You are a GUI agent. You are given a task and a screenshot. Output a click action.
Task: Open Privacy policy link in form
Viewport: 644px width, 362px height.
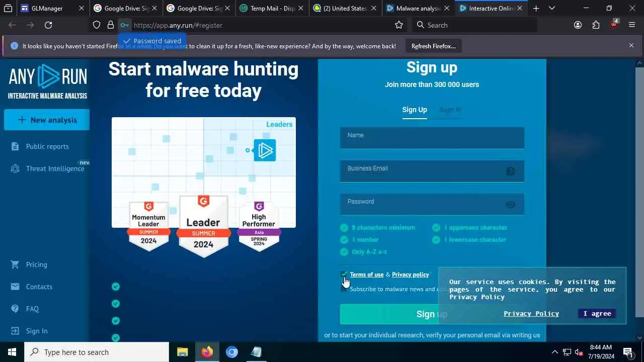[411, 275]
